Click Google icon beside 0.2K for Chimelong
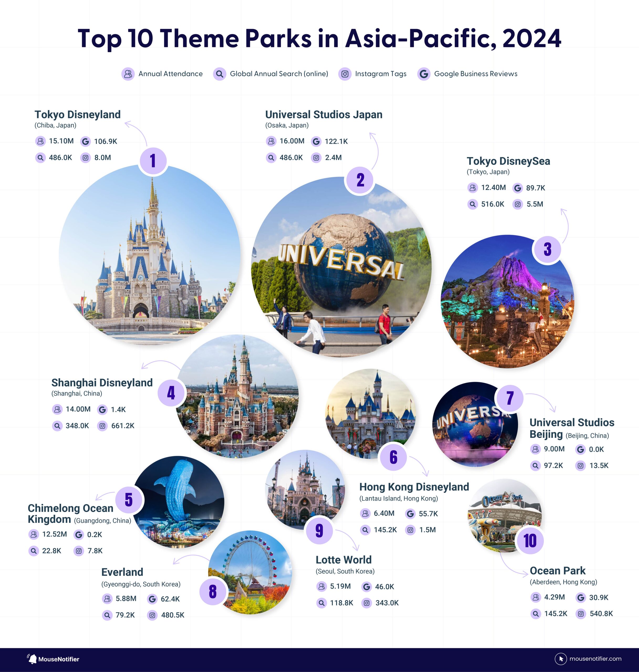Viewport: 639px width, 672px height. [79, 534]
